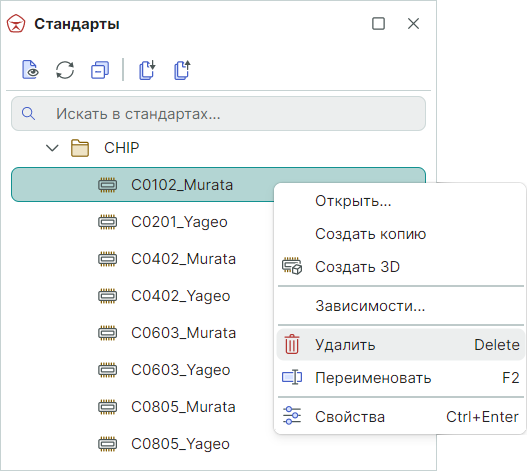Close the Стандарты panel

click(x=413, y=24)
